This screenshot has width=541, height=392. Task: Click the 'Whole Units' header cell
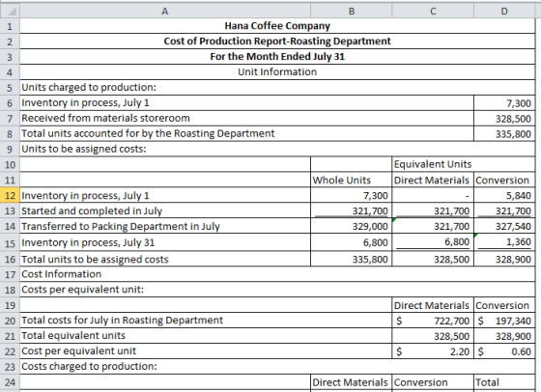point(352,180)
